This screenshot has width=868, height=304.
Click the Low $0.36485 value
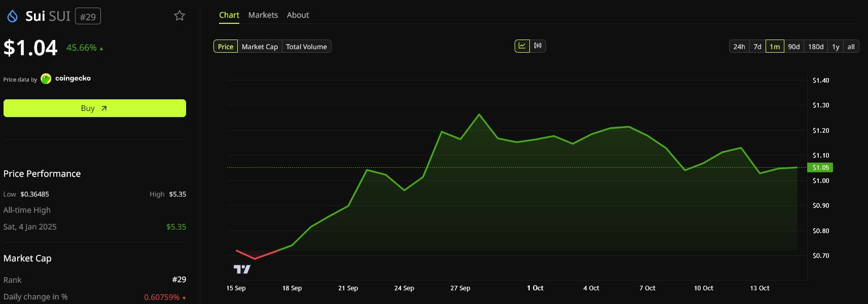(34, 195)
